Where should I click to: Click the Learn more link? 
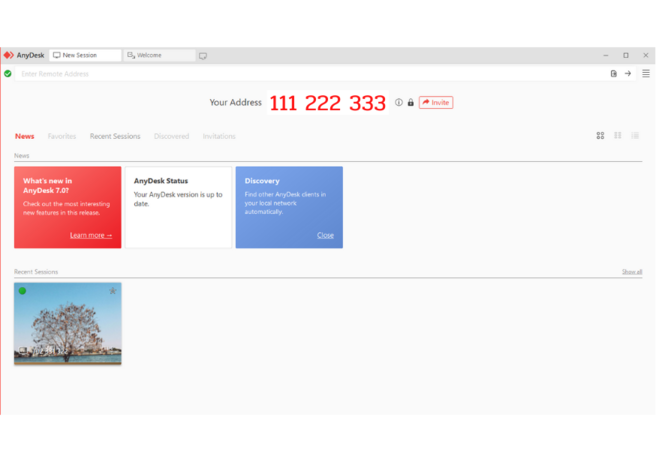(91, 235)
